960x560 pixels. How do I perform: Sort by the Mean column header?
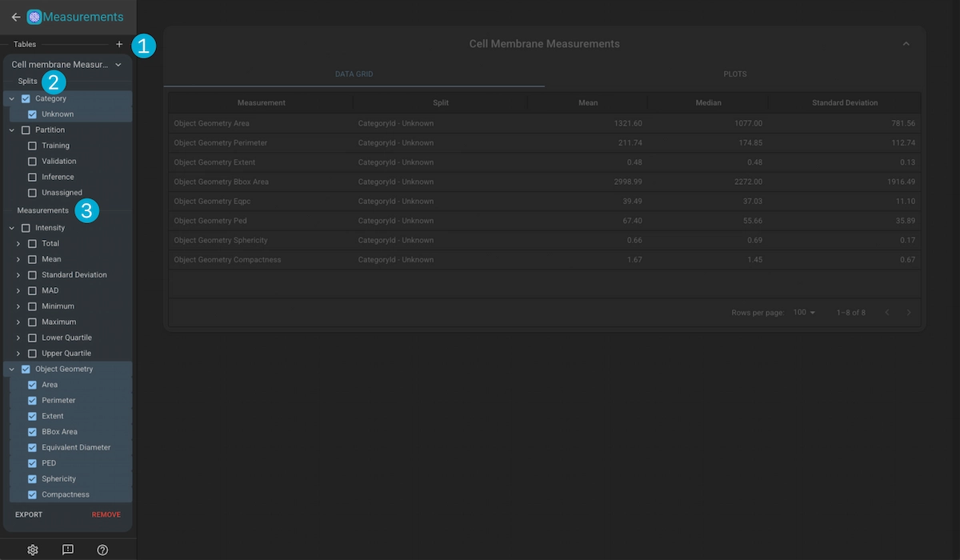[x=588, y=103]
